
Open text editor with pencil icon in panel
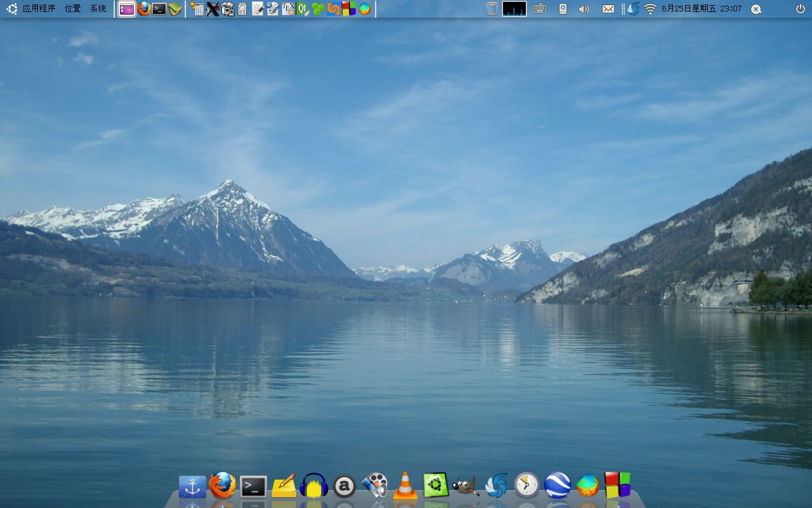[258, 9]
